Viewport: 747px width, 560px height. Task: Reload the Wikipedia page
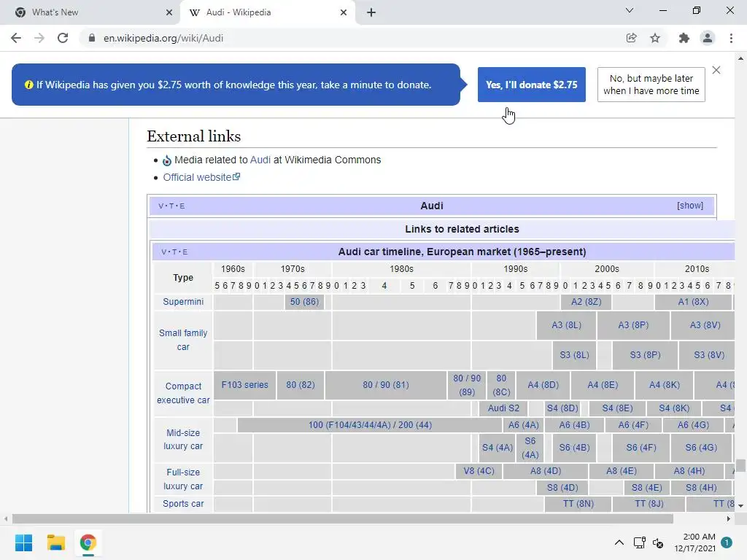63,38
